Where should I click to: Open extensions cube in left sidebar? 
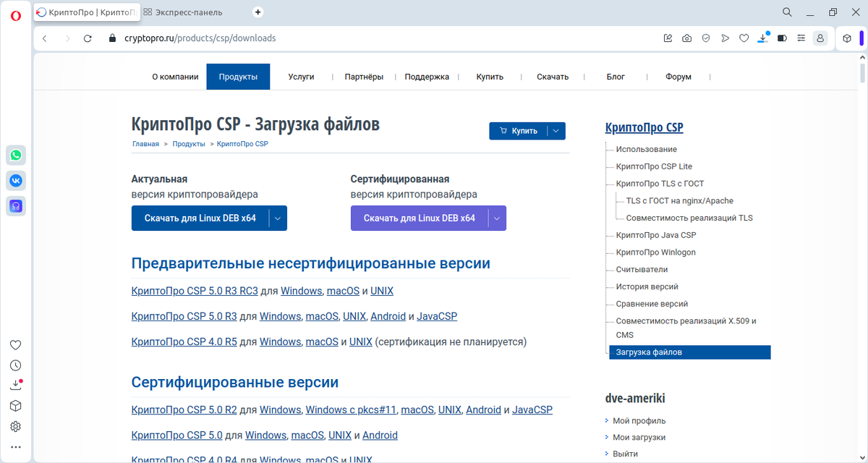[x=16, y=406]
